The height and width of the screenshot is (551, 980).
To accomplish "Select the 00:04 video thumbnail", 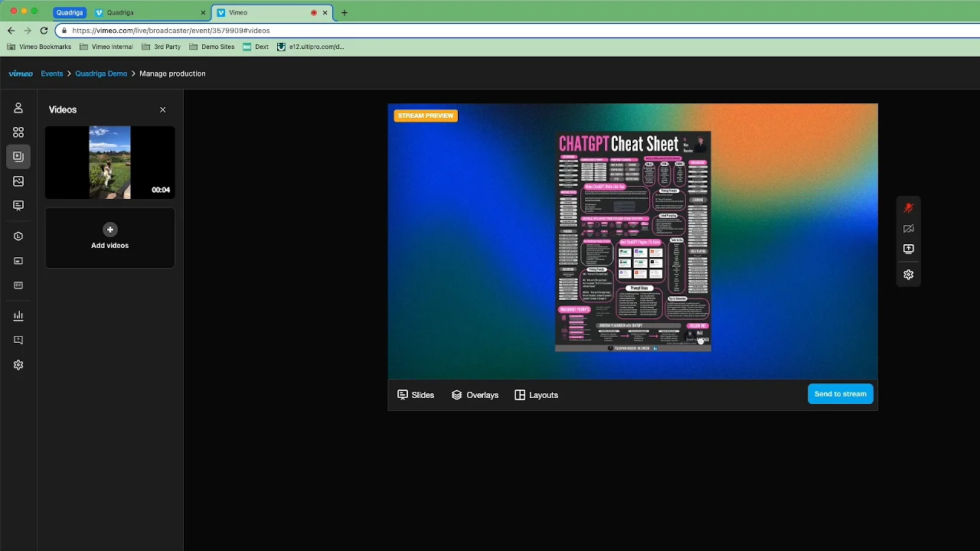I will click(x=109, y=162).
